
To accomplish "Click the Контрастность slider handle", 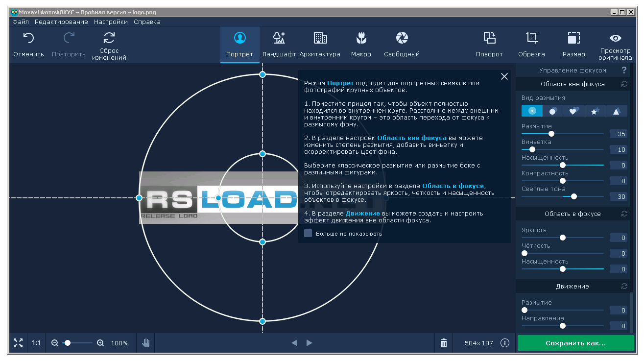I will click(x=563, y=181).
